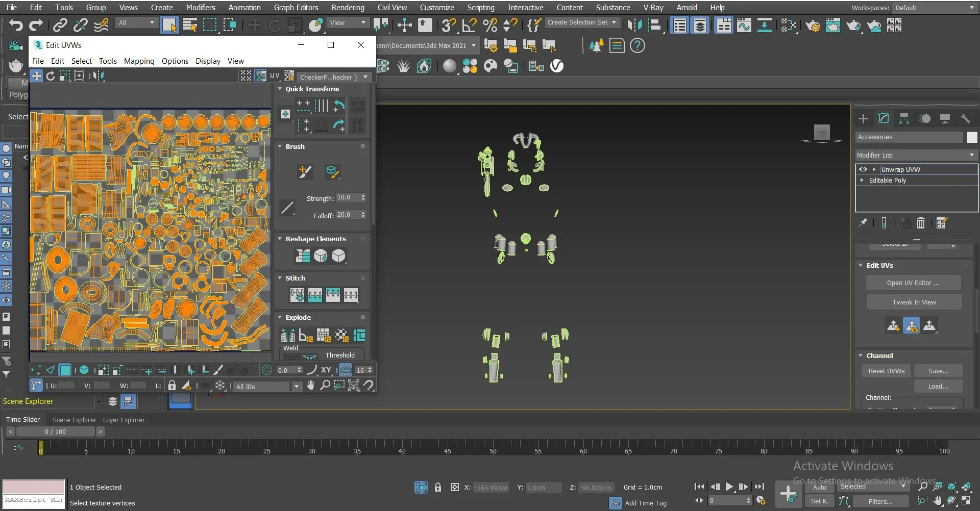980x511 pixels.
Task: Enable Edge sub-object mode in UV editor
Action: point(51,370)
